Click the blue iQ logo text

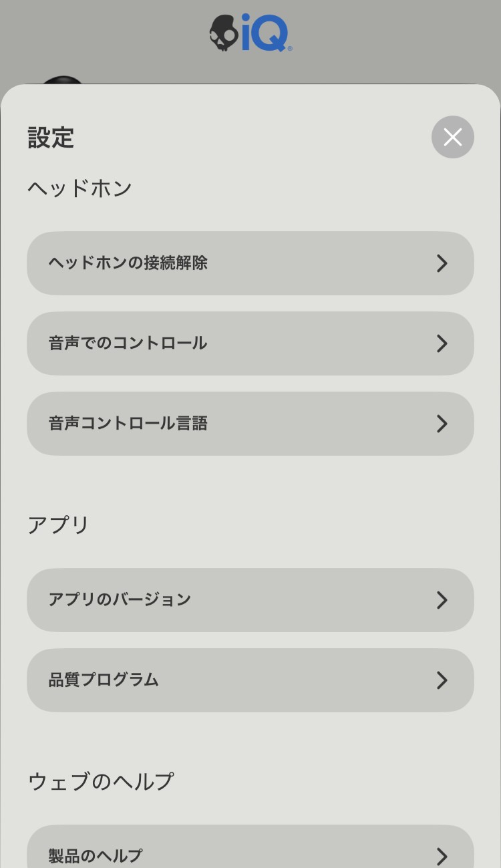[x=265, y=33]
